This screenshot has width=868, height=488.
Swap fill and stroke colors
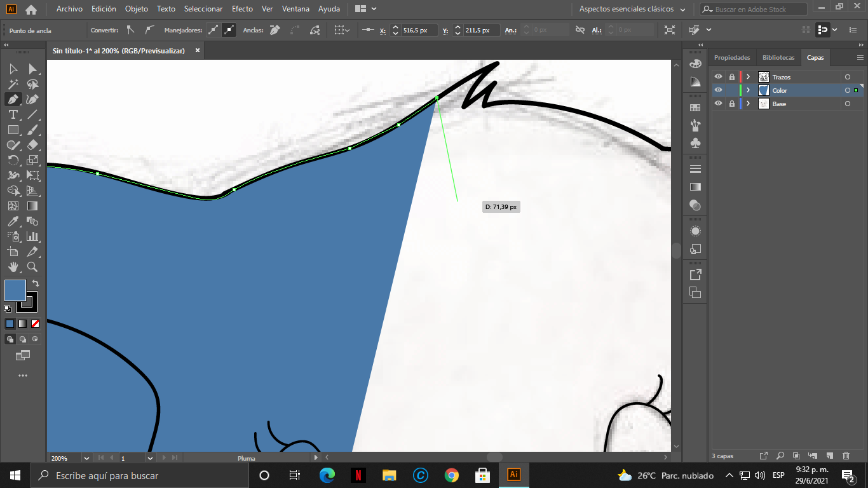coord(36,283)
